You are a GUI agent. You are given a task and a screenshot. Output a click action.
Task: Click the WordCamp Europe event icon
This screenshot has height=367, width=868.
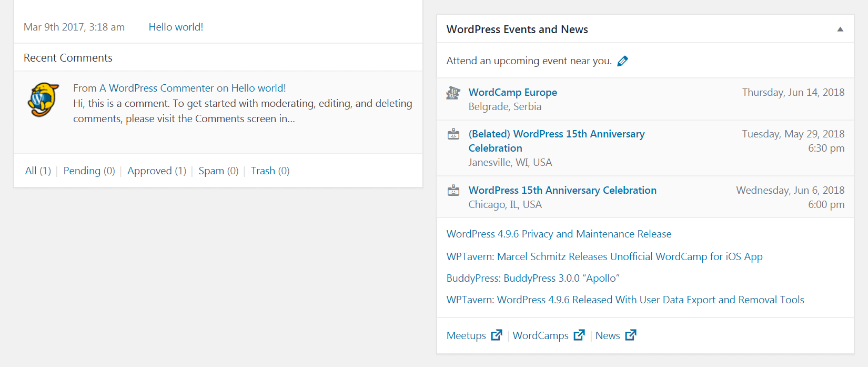click(453, 93)
